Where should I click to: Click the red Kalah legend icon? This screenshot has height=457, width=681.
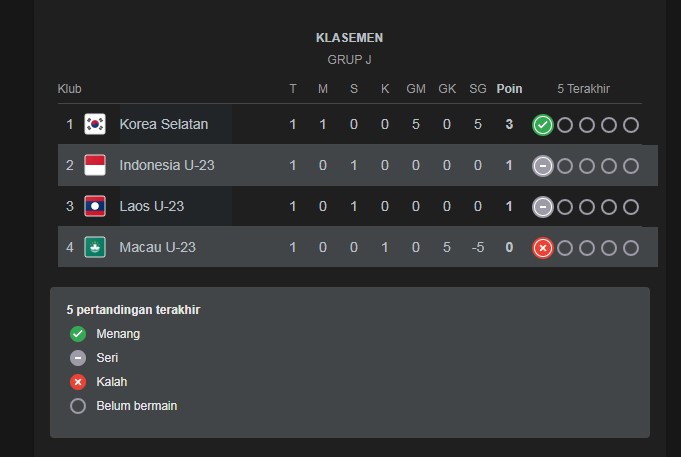(x=78, y=382)
